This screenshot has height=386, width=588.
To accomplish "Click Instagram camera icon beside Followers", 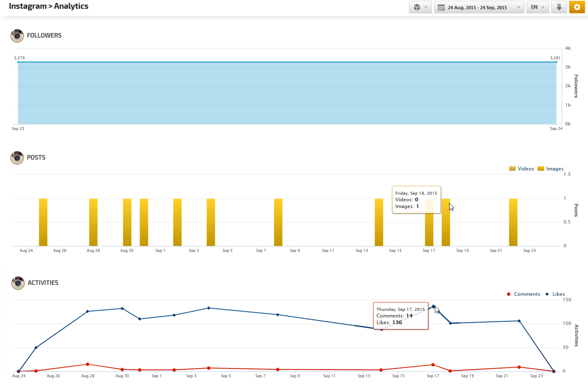I will (x=17, y=36).
